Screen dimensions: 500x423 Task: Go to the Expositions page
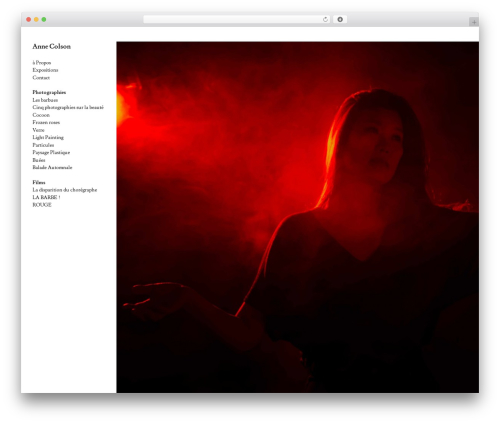pos(45,70)
